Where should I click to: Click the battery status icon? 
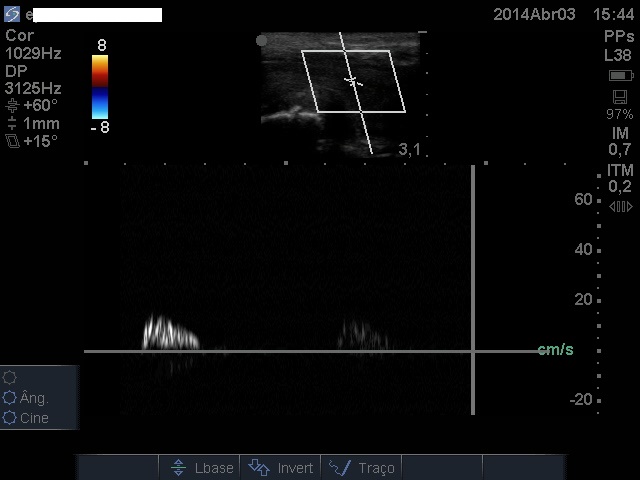pos(620,76)
